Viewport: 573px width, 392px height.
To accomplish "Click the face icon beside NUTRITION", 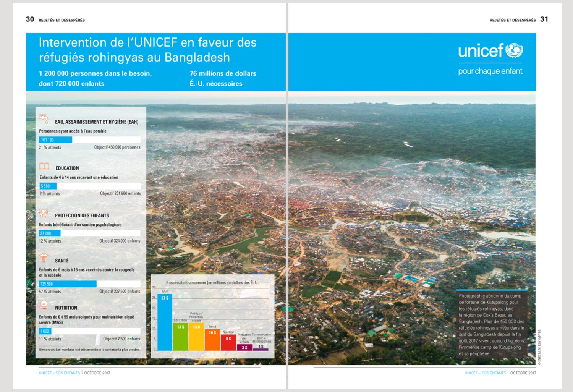I will click(44, 305).
